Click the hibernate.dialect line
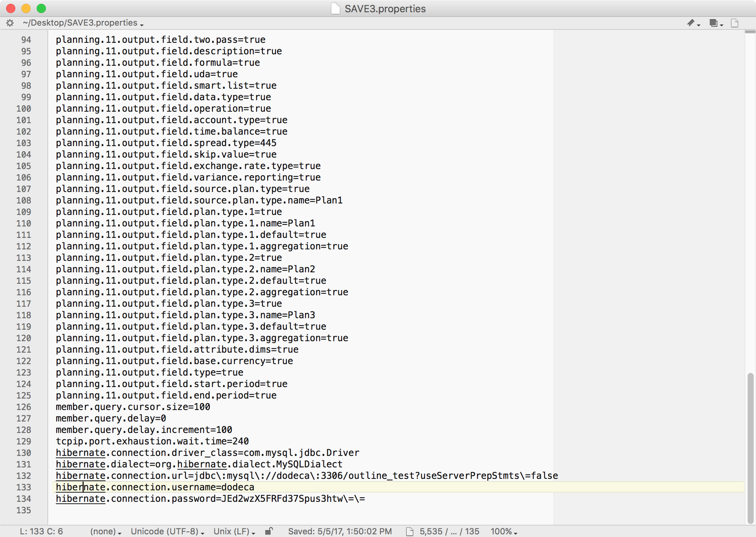The height and width of the screenshot is (537, 756). click(199, 464)
